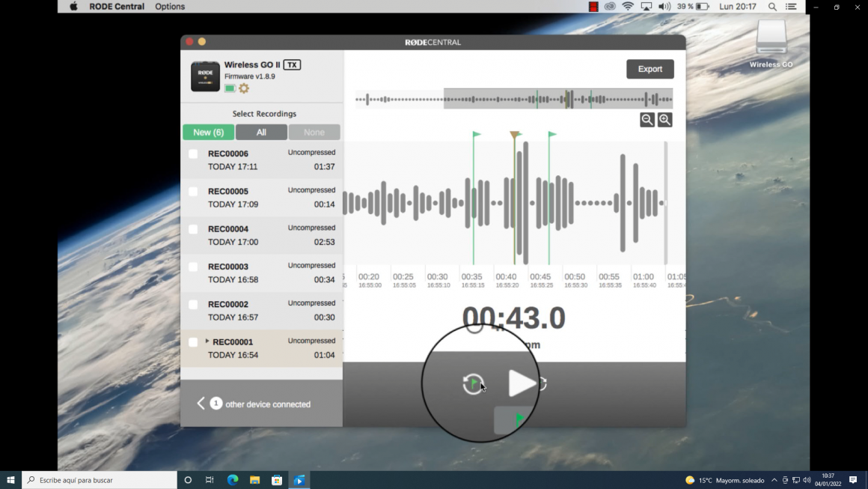868x489 pixels.
Task: Jump to the previous marker
Action: 473,383
